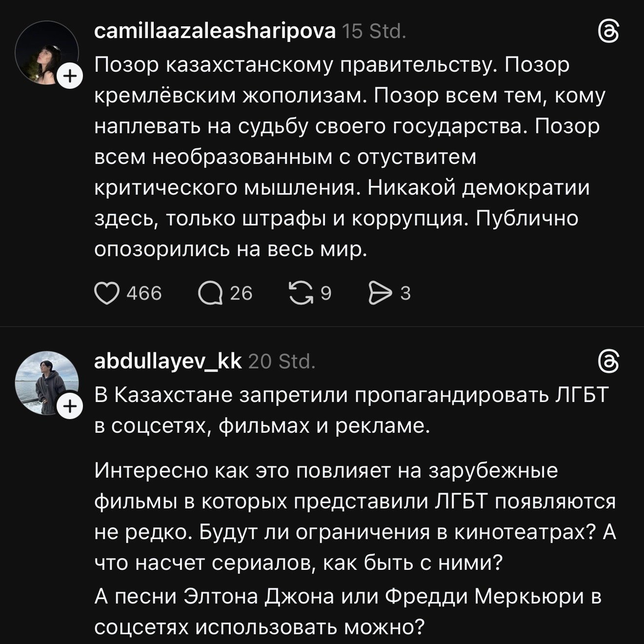This screenshot has width=644, height=644.
Task: Click the 26 replies count
Action: pyautogui.click(x=241, y=293)
